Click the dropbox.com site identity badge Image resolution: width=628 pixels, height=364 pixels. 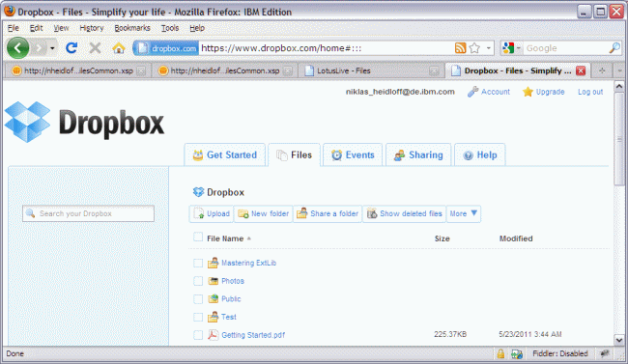pos(166,48)
